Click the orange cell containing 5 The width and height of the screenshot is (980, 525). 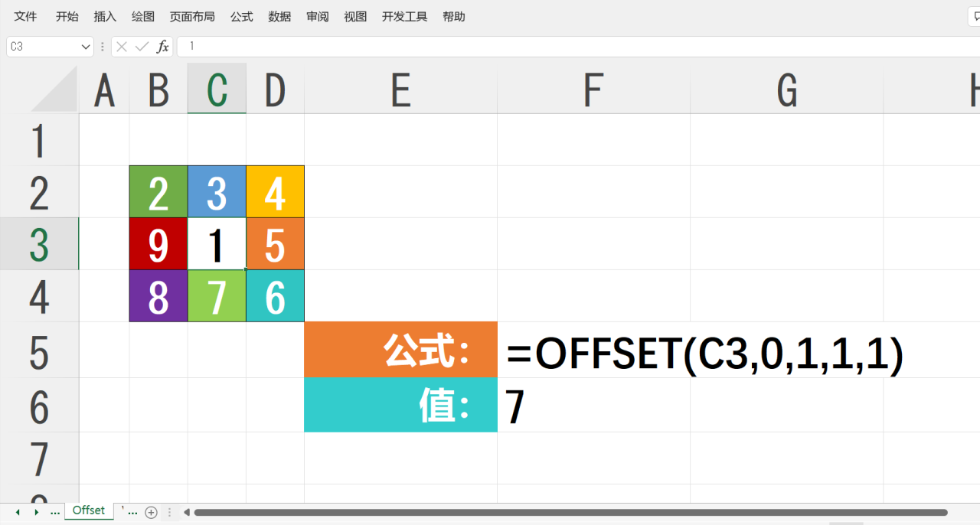[275, 244]
